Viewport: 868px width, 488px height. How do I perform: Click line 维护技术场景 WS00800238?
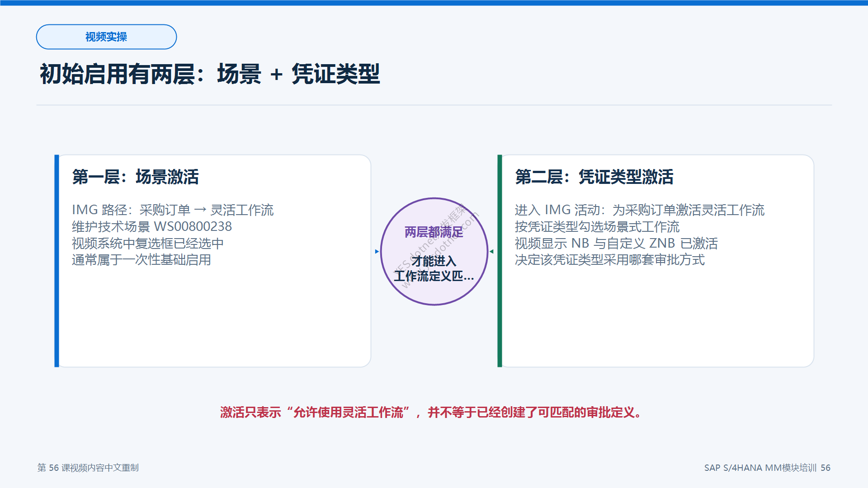(x=152, y=226)
